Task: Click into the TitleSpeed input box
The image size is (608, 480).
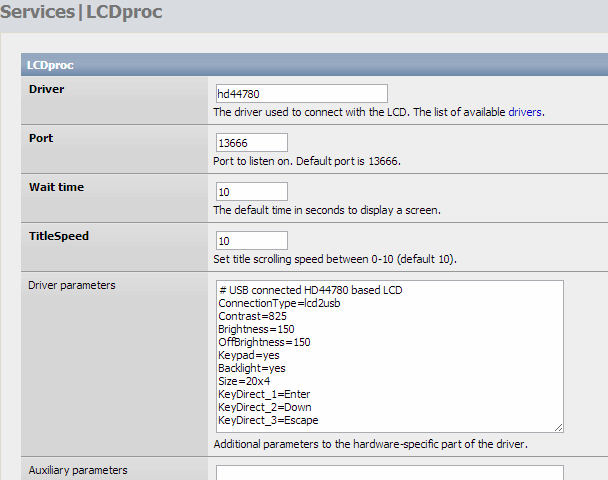Action: click(x=252, y=241)
